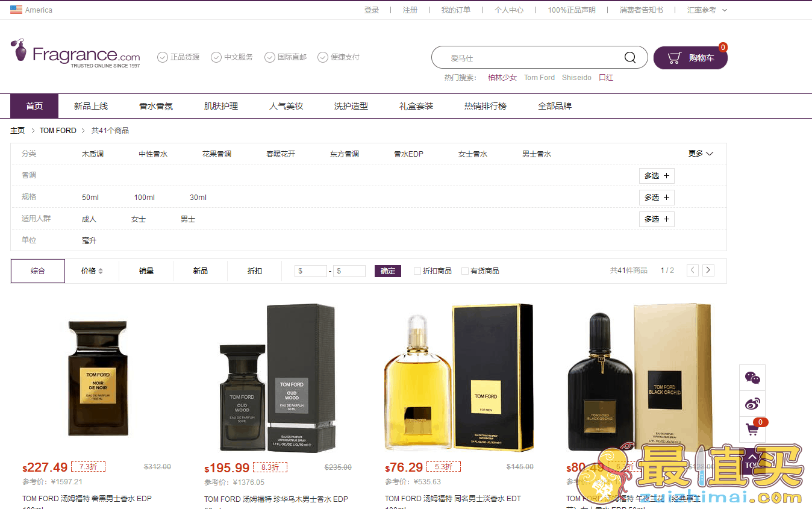Sort by 新品
The image size is (812, 509).
pyautogui.click(x=201, y=271)
